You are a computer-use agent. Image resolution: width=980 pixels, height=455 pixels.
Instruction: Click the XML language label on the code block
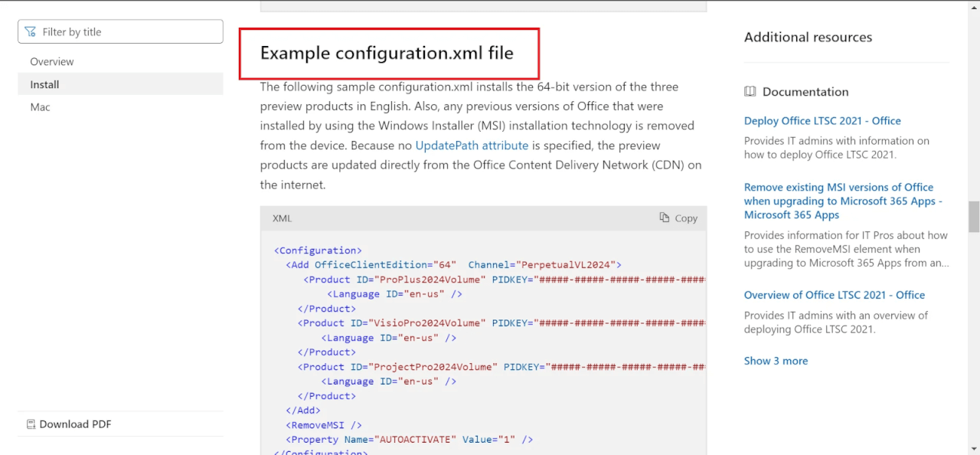pos(281,218)
